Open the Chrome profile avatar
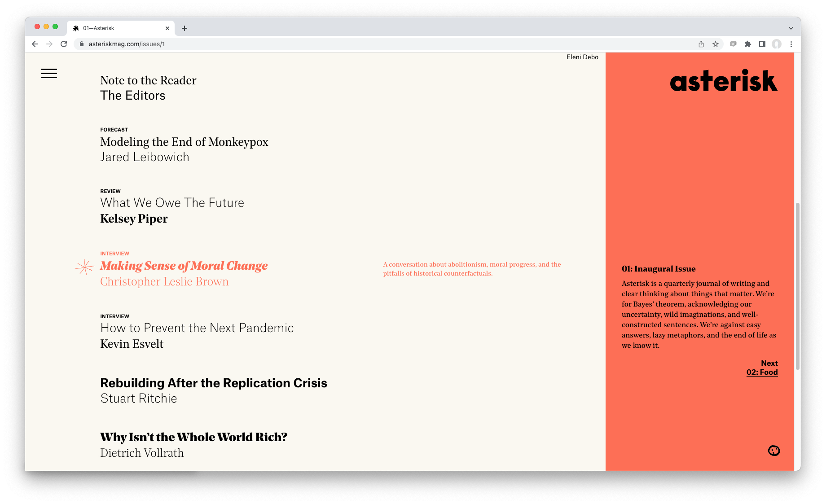Viewport: 826px width, 504px height. coord(777,44)
